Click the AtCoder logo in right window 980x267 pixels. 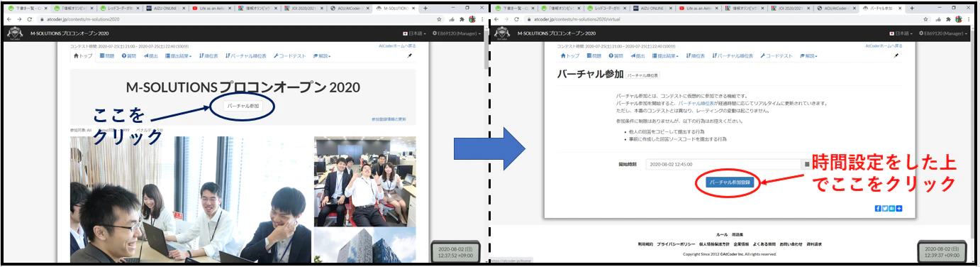501,33
